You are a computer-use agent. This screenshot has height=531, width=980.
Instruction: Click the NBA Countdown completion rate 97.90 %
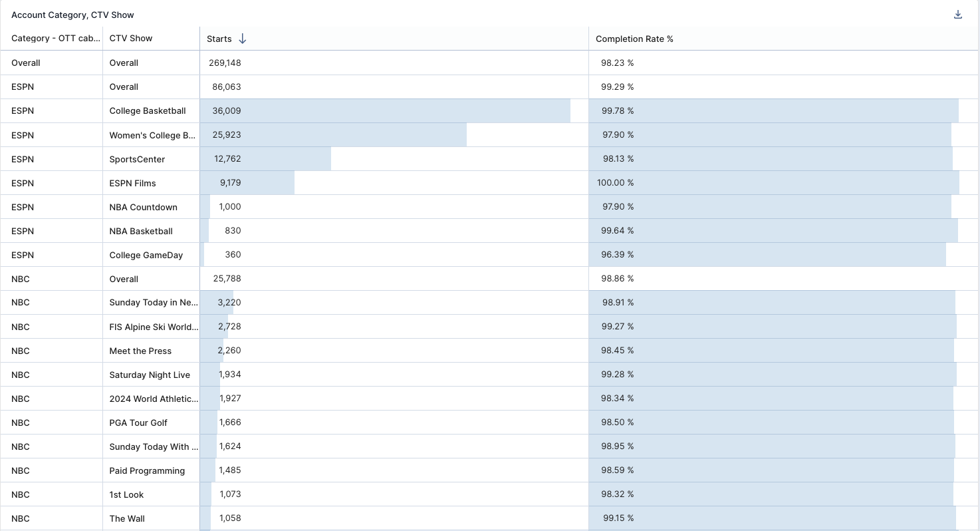[618, 206]
